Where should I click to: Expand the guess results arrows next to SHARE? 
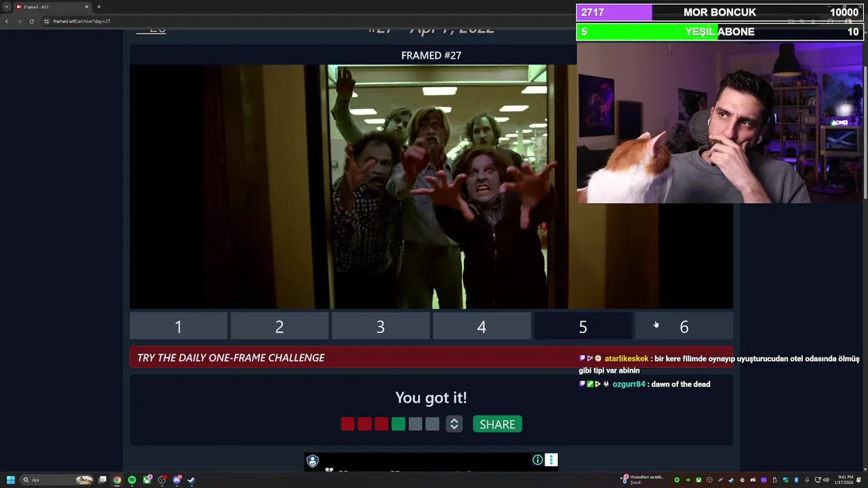point(454,424)
